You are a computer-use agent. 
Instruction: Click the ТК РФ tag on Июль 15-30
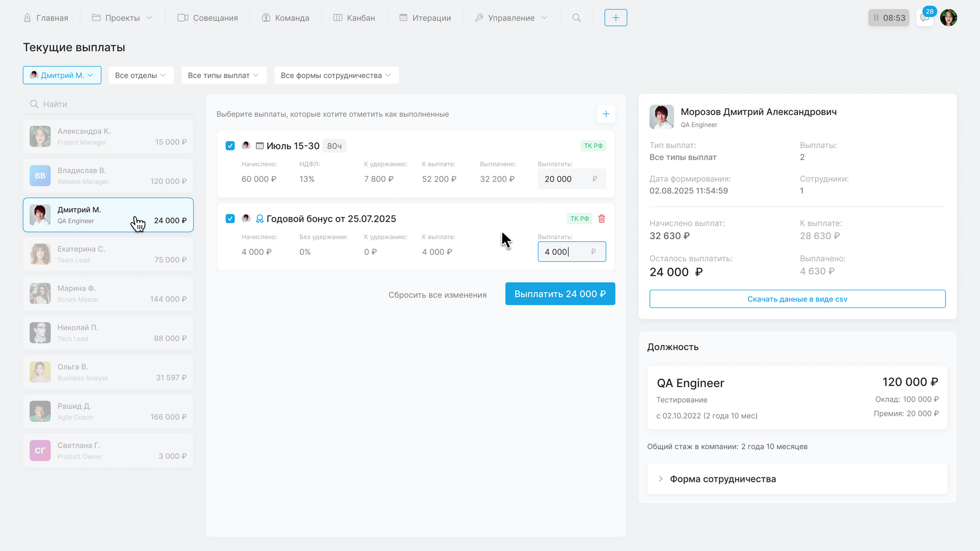tap(593, 146)
